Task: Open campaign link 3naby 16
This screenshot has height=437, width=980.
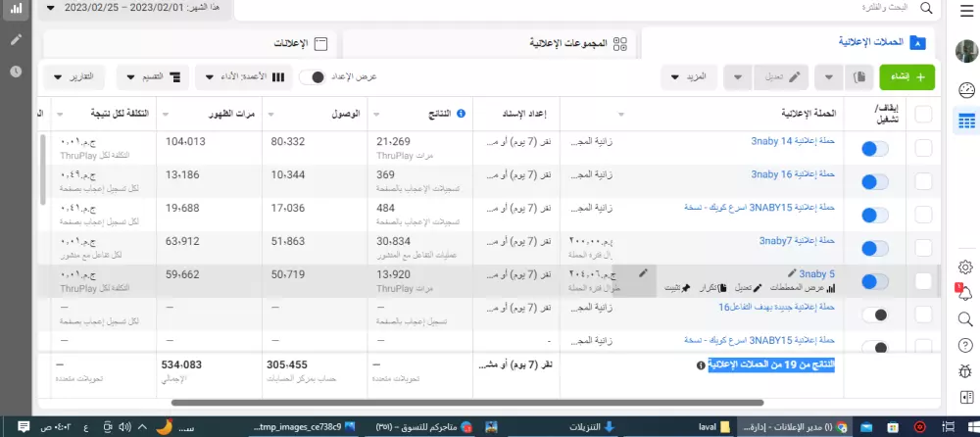Action: point(793,174)
